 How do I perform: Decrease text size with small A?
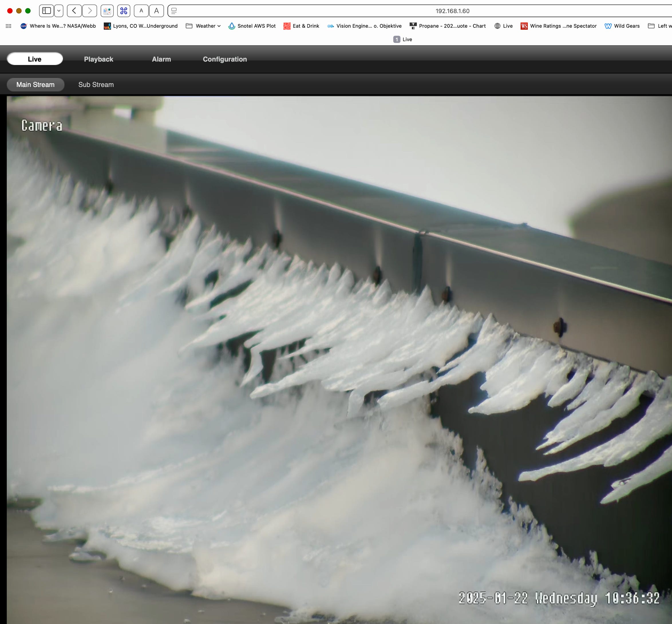tap(141, 11)
